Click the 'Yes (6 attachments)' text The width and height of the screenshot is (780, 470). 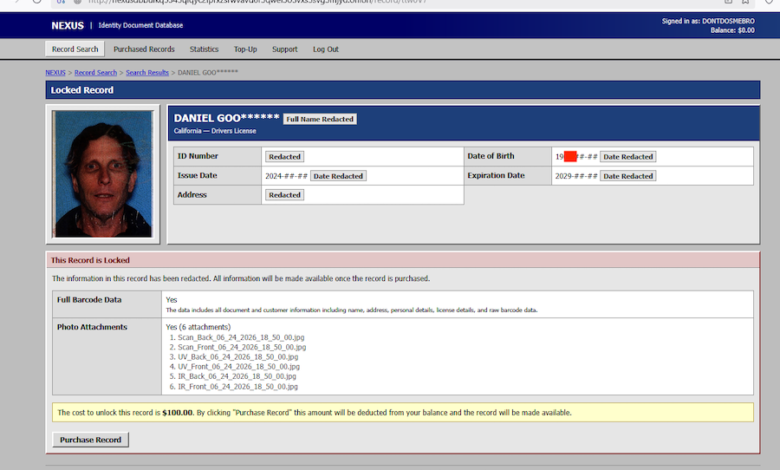198,327
